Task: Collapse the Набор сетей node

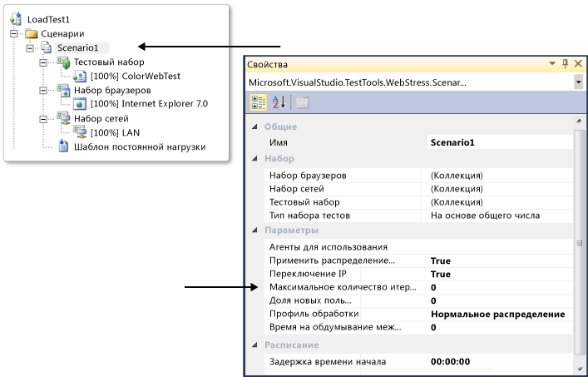Action: [43, 119]
